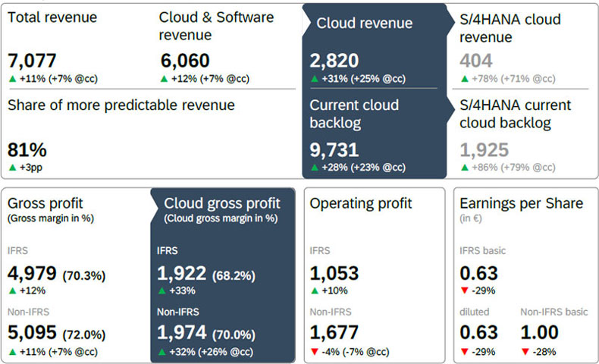
Task: Click red down arrow under IFRS basic 0.63
Action: 465,290
